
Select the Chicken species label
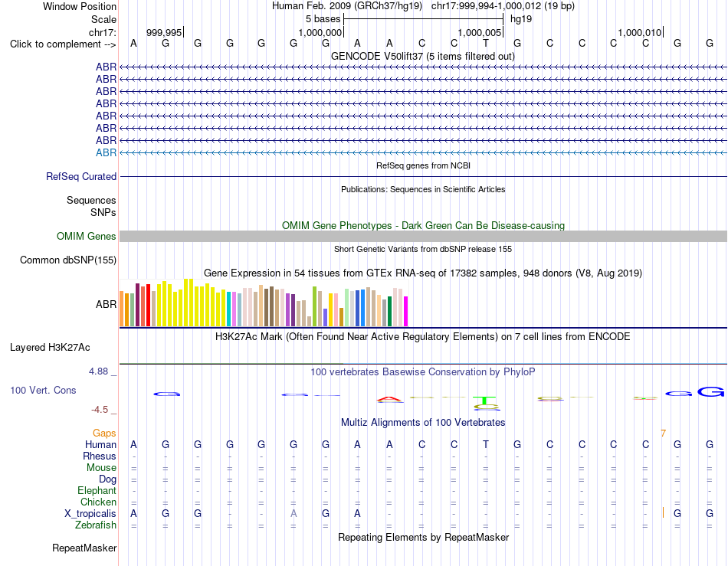[98, 502]
